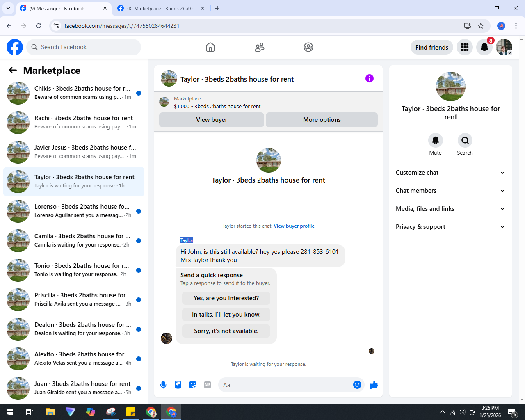Expand Privacy & support section

tap(450, 227)
